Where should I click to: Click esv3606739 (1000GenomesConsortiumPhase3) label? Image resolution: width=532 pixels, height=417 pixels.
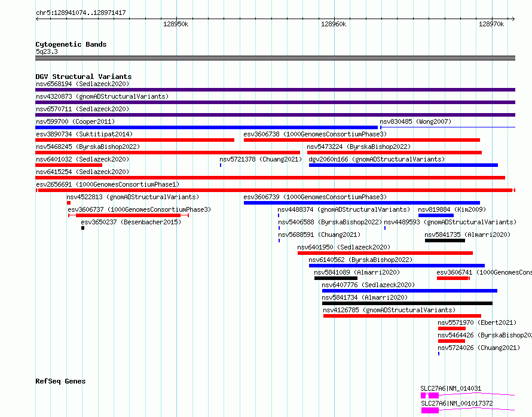point(315,197)
